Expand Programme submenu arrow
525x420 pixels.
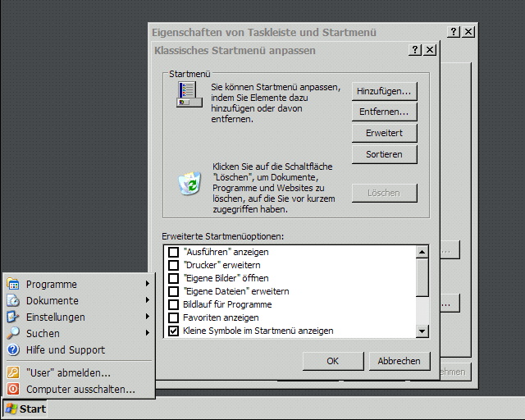click(x=148, y=284)
